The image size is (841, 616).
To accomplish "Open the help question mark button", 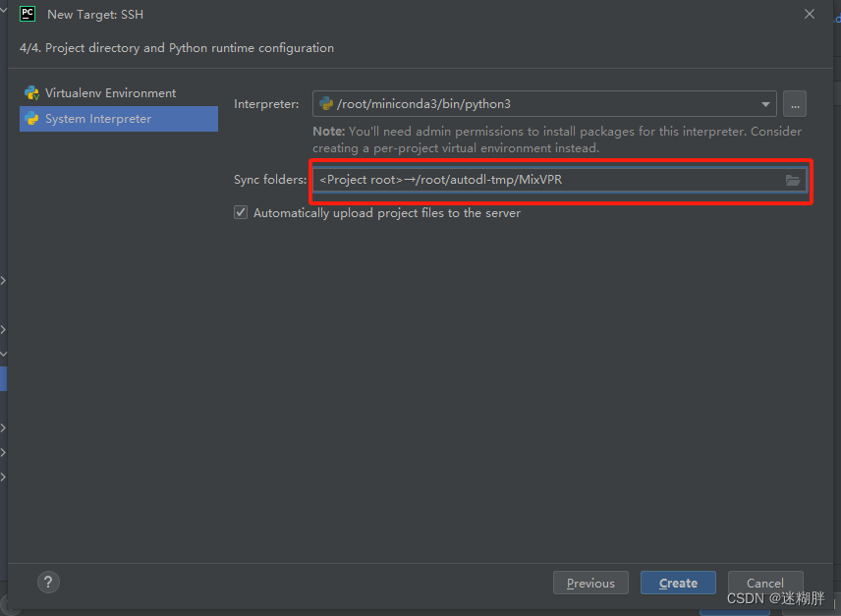I will point(48,582).
